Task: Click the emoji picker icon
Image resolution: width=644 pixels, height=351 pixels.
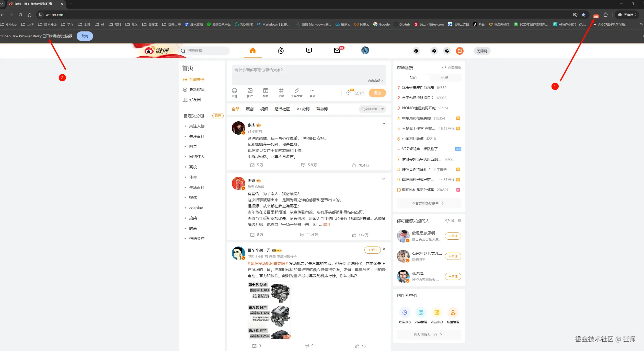Action: click(234, 91)
